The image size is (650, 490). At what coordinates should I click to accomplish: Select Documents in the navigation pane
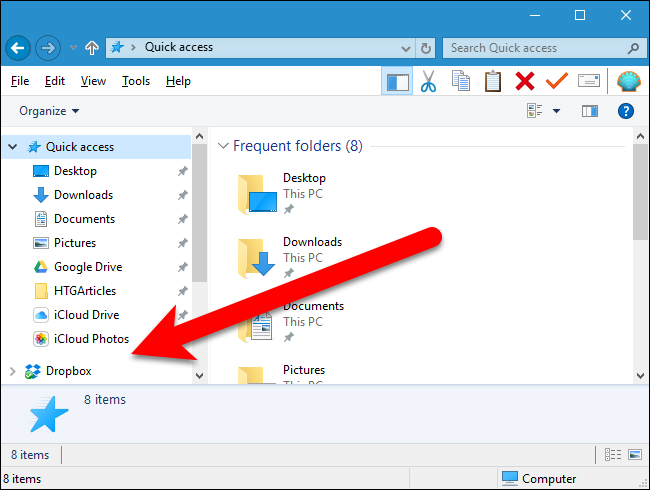point(85,219)
